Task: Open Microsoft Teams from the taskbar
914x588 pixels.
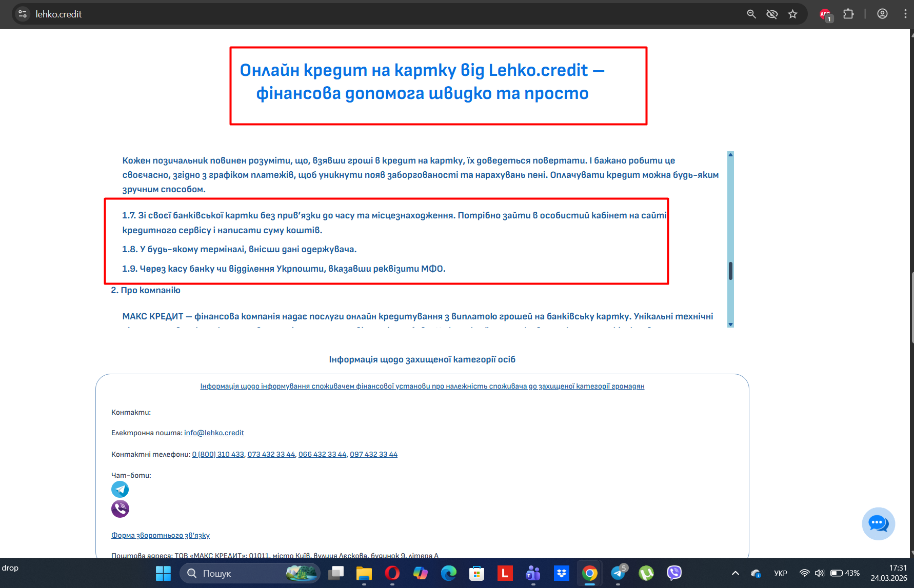Action: (x=533, y=573)
